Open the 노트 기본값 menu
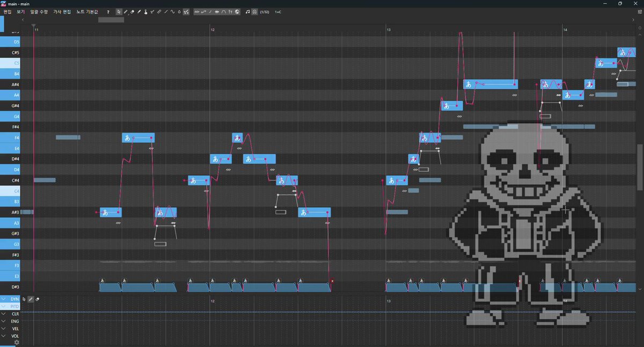 (x=87, y=11)
